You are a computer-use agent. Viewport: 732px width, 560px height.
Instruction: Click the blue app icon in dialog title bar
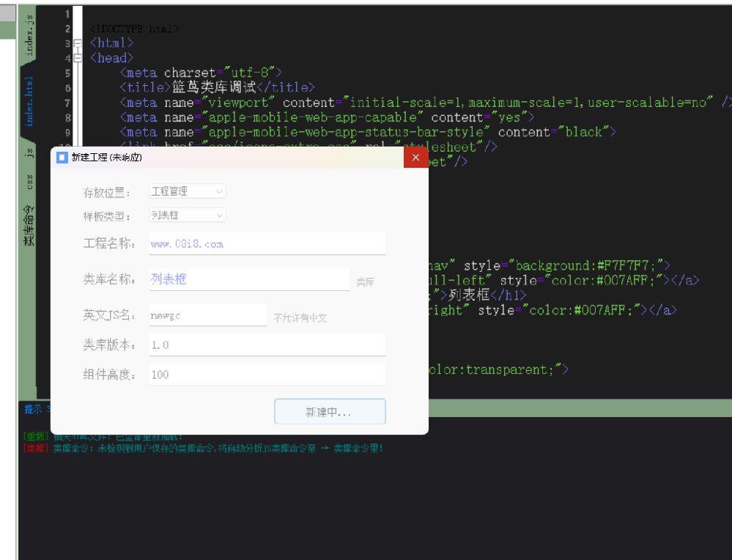(x=64, y=156)
